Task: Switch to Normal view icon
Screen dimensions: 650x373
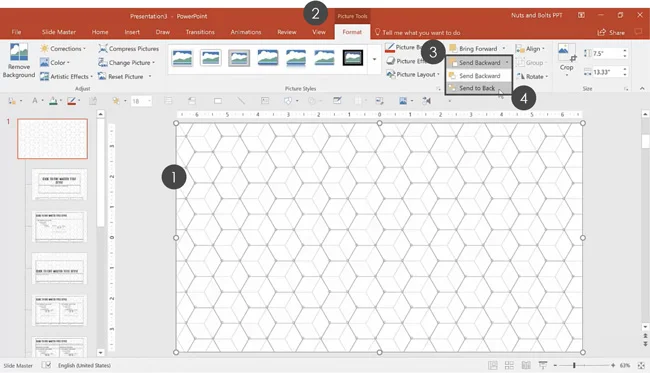Action: coord(492,365)
